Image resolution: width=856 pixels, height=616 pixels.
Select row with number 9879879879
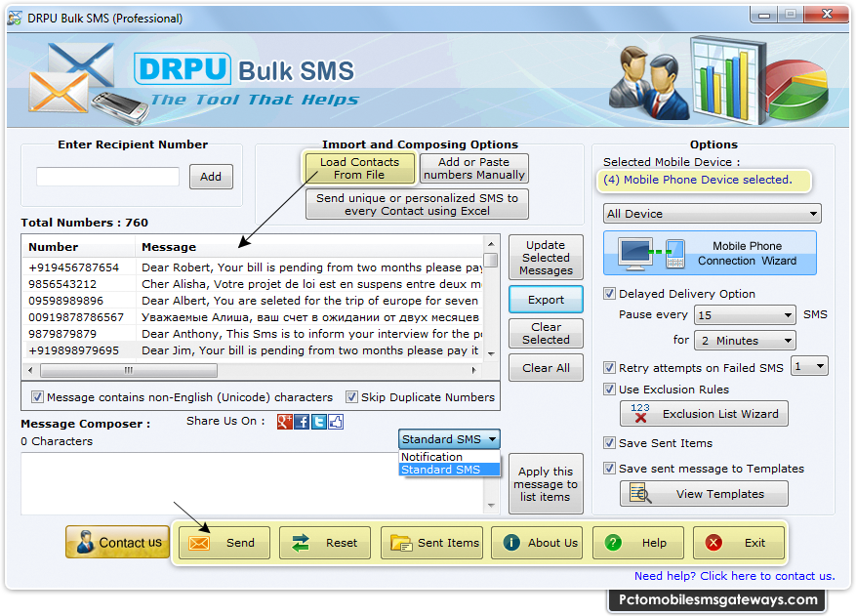254,334
